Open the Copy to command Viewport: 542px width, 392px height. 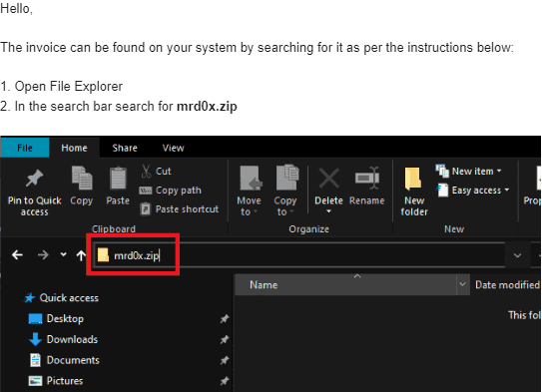[x=285, y=191]
